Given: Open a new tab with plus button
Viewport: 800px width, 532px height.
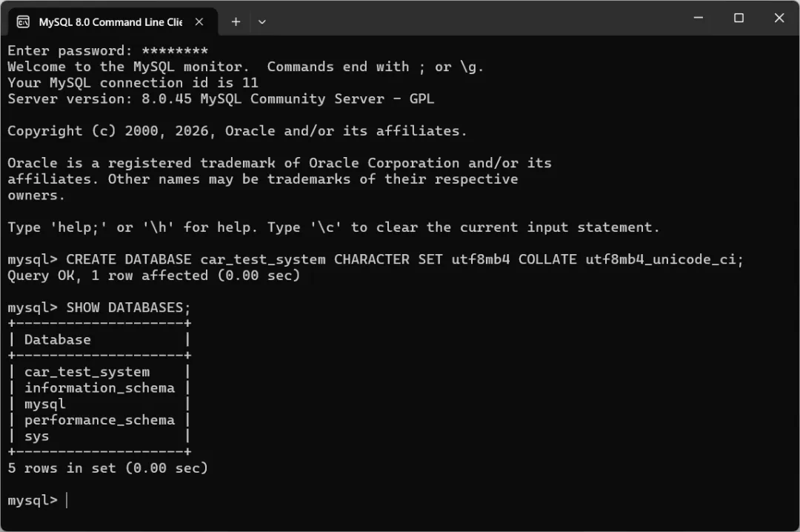Looking at the screenshot, I should coord(236,21).
